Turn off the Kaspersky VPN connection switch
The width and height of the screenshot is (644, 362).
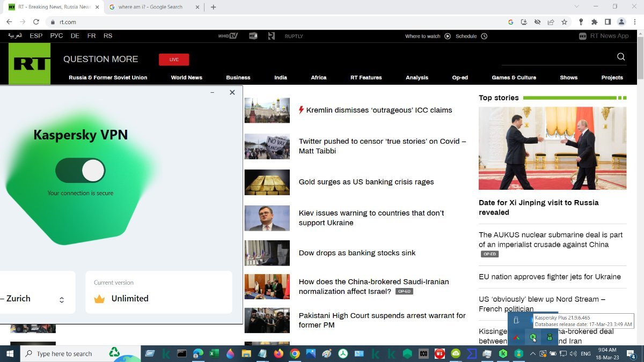[80, 171]
